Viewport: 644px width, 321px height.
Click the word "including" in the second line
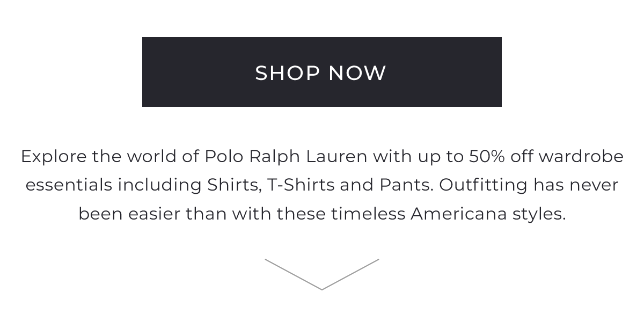160,185
